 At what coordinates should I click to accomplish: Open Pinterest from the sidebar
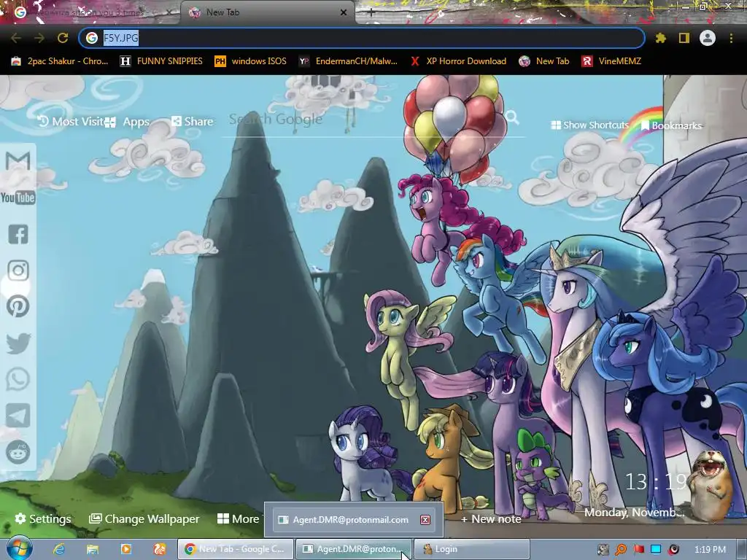(18, 307)
